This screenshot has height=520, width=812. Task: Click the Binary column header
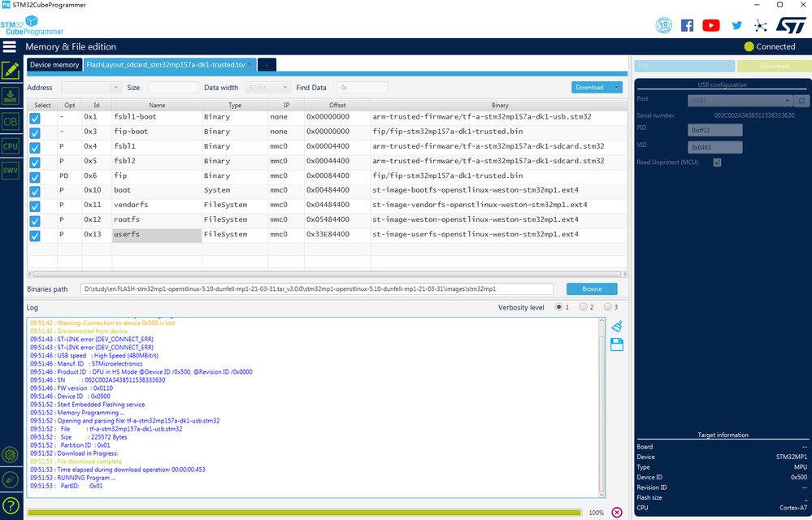click(x=499, y=105)
